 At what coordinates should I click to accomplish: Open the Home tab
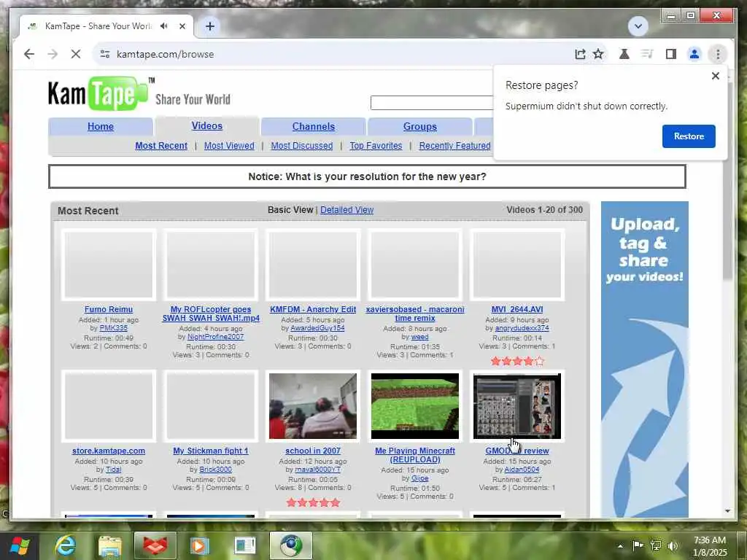[x=101, y=127]
